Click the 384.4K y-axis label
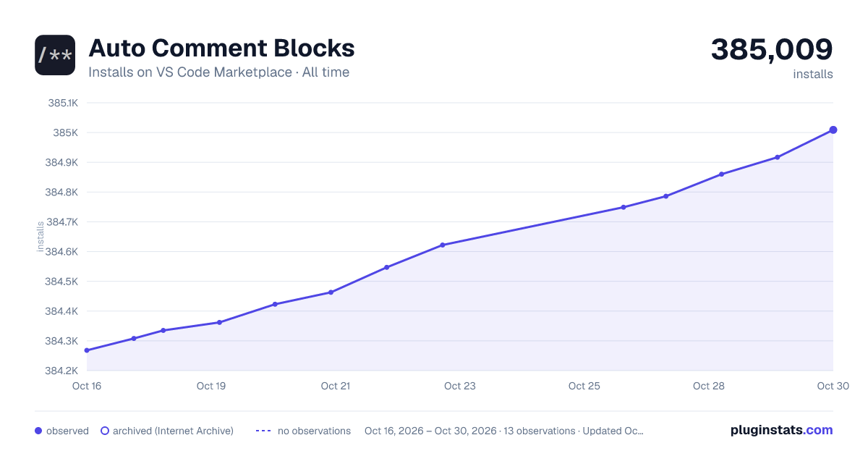 [61, 311]
